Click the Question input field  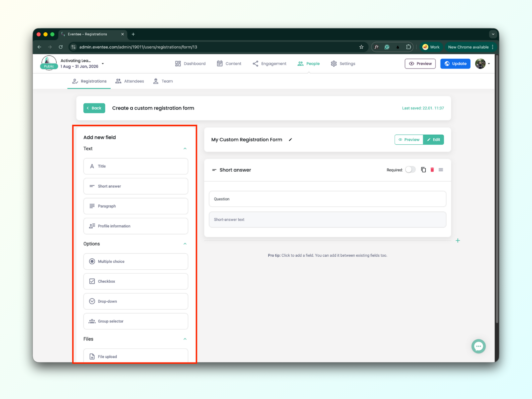click(327, 199)
